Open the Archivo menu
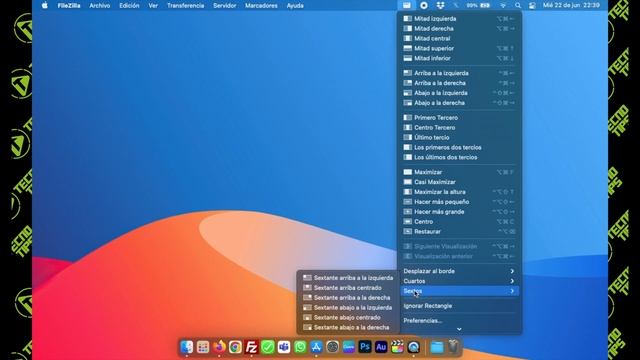Image resolution: width=640 pixels, height=360 pixels. click(x=100, y=5)
